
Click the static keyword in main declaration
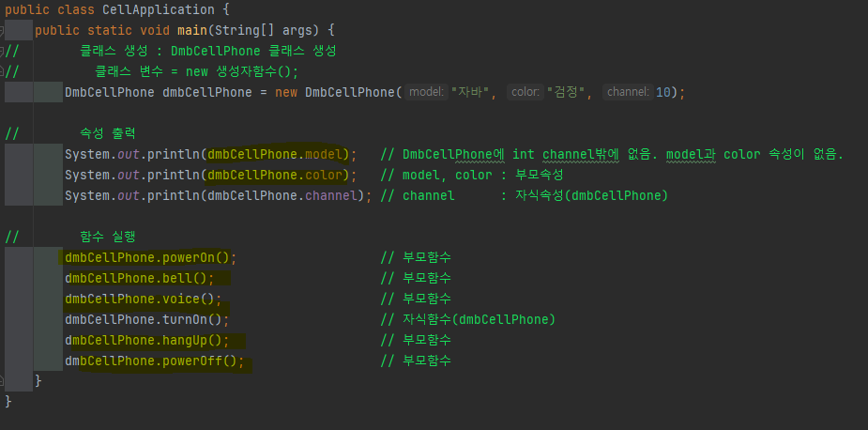click(x=110, y=30)
